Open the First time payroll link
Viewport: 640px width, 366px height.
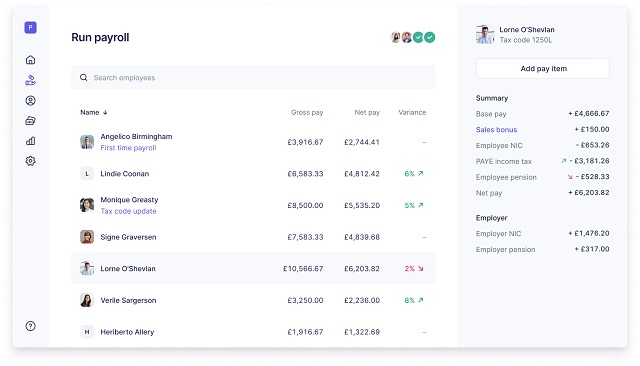click(x=128, y=148)
